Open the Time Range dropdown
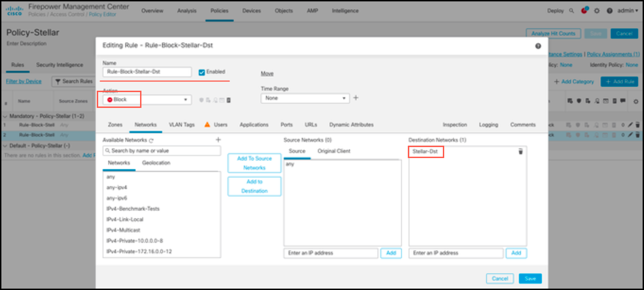Screen dimensions: 644x290 (x=304, y=98)
